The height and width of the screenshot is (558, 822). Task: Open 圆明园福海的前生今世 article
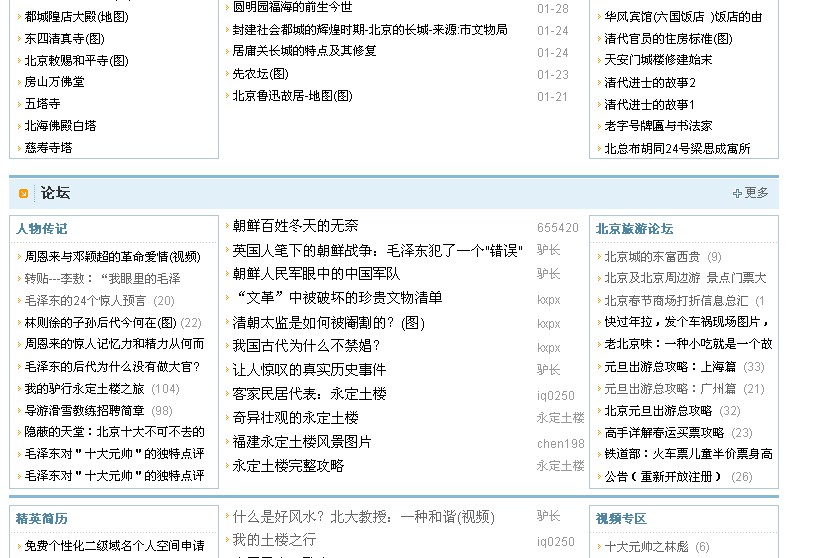[x=293, y=7]
